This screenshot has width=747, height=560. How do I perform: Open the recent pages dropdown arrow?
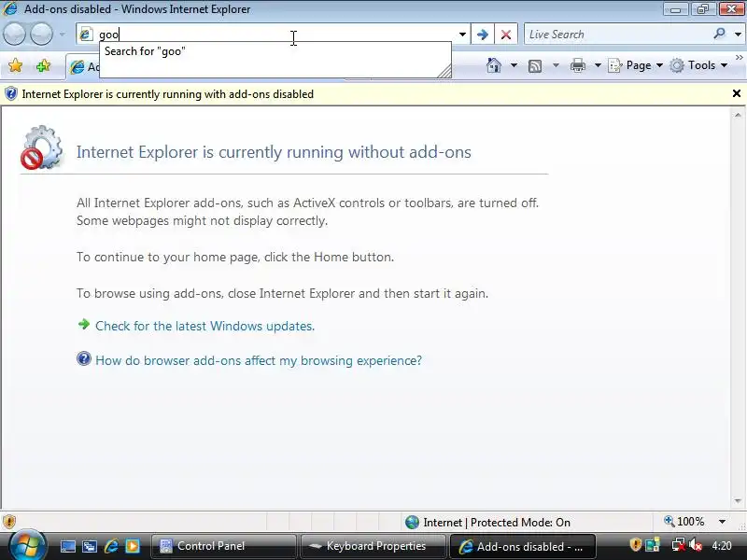62,34
